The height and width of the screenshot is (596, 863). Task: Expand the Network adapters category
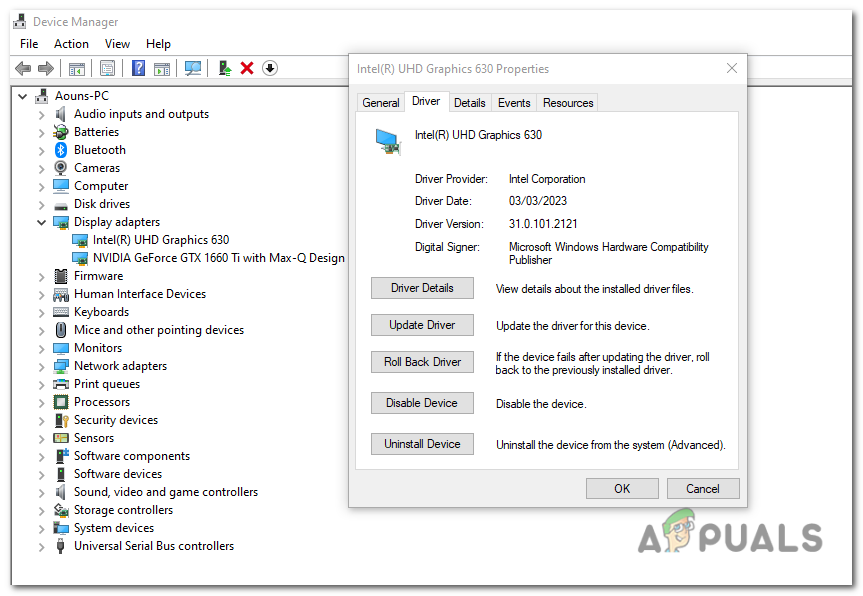coord(41,365)
